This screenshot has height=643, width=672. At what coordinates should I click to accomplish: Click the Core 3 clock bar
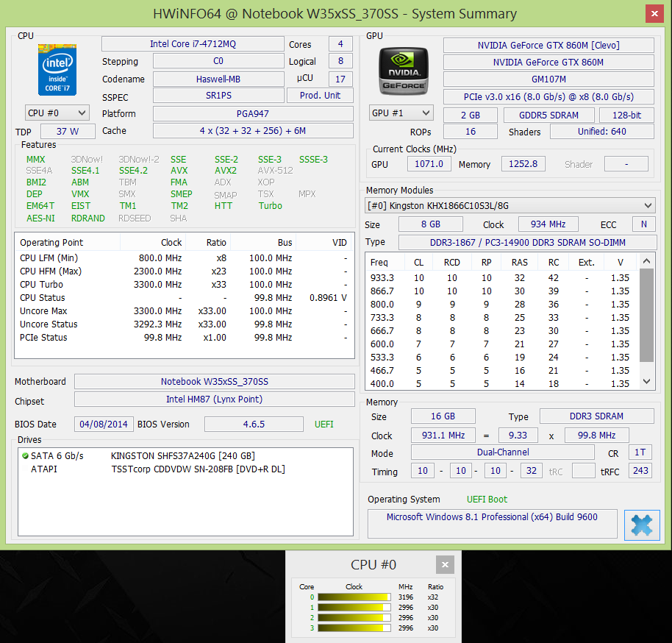point(354,628)
